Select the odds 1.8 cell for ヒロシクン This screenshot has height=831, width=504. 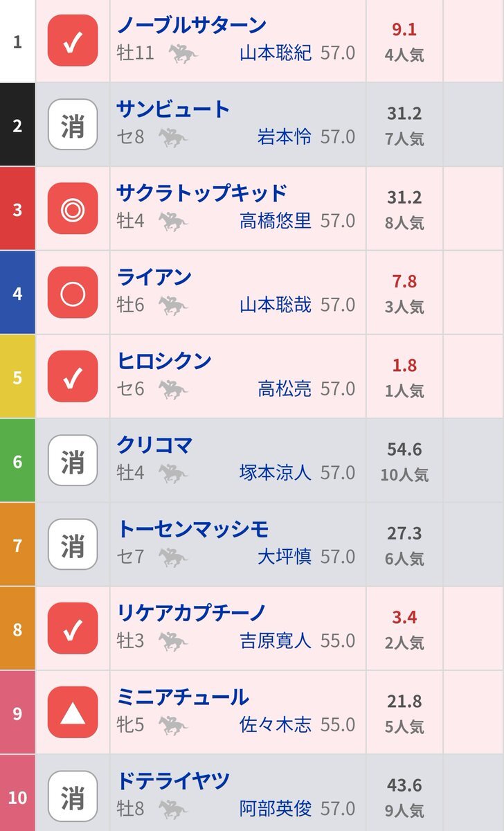(x=404, y=377)
